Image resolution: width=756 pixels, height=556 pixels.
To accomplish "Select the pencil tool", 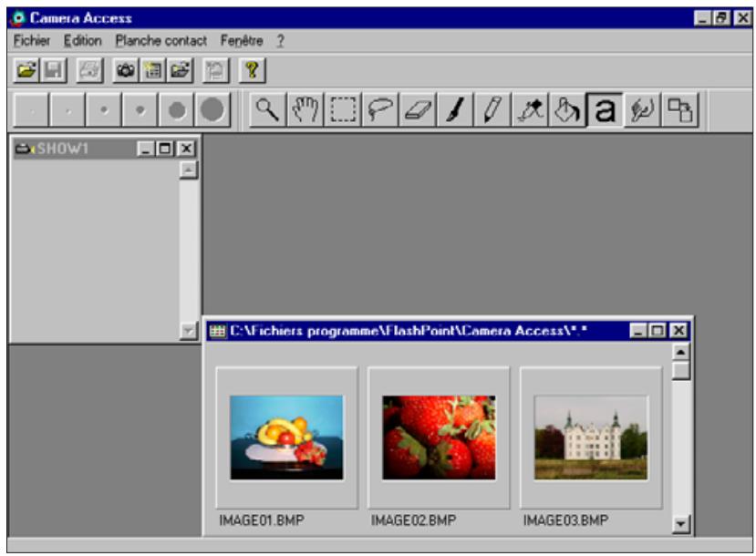I will pyautogui.click(x=492, y=110).
